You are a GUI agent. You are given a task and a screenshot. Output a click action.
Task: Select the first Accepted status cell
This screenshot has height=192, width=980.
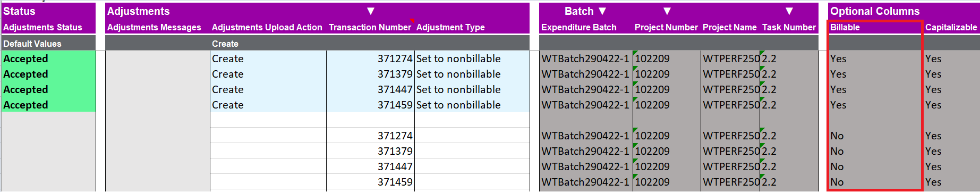coord(48,59)
